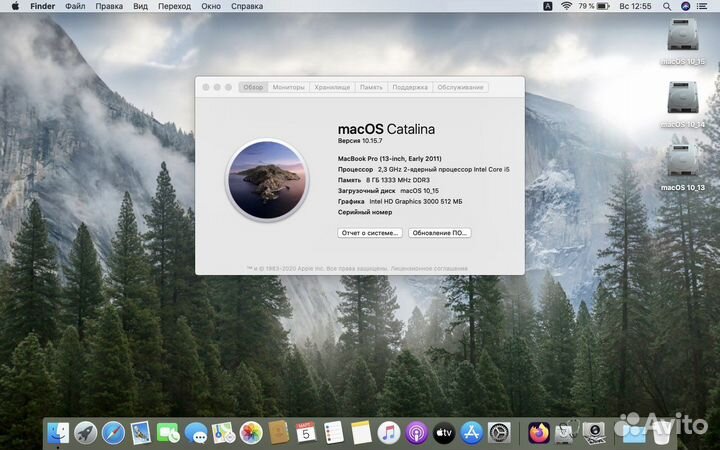The image size is (720, 450).
Task: Open Messages speech bubble icon
Action: click(196, 433)
